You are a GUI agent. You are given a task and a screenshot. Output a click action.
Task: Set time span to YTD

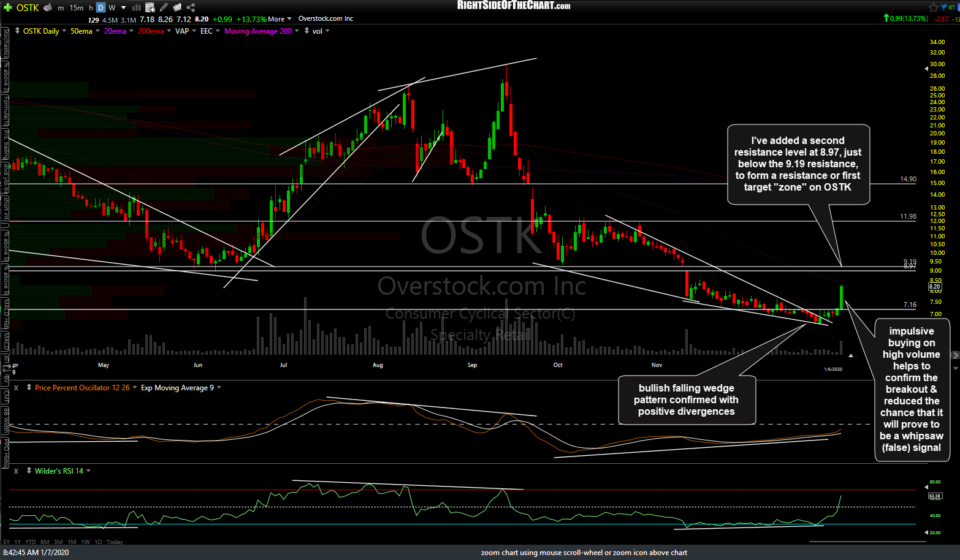30,542
